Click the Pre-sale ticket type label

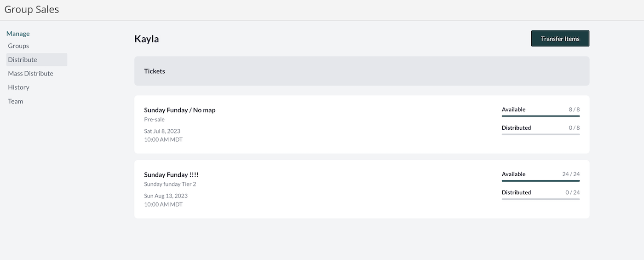pyautogui.click(x=154, y=120)
